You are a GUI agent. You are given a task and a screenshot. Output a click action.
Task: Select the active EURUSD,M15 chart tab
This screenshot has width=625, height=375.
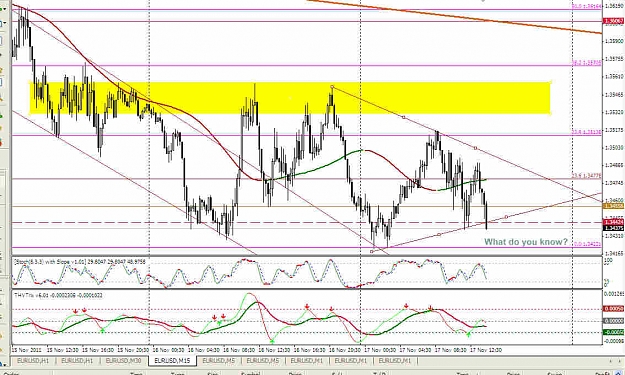[x=172, y=361]
